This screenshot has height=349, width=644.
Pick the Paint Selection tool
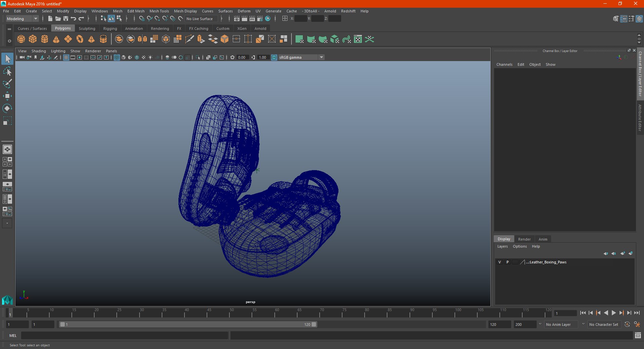pyautogui.click(x=7, y=84)
